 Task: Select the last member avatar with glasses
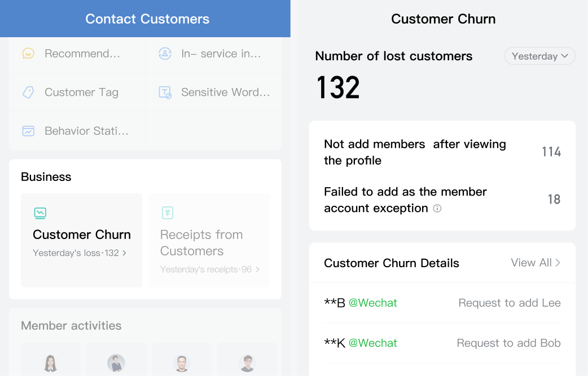(x=247, y=363)
